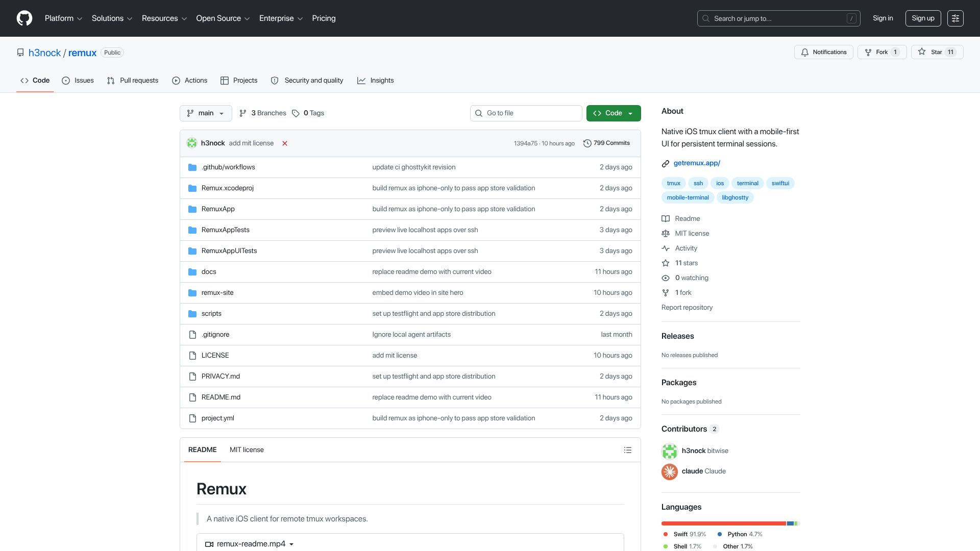Viewport: 980px width, 551px height.
Task: Star the remux repository
Action: (x=937, y=52)
